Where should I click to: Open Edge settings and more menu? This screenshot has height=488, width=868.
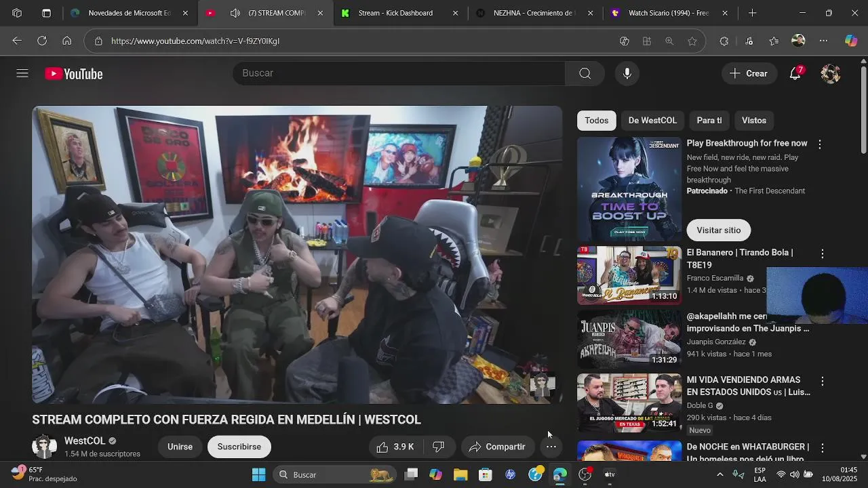pos(823,41)
